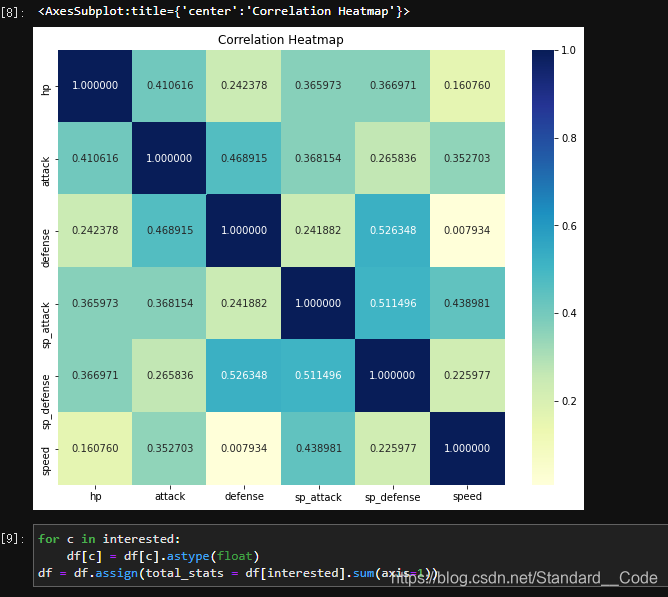This screenshot has height=597, width=668.
Task: Click the 'hp' label on the horizontal axis
Action: pyautogui.click(x=95, y=496)
